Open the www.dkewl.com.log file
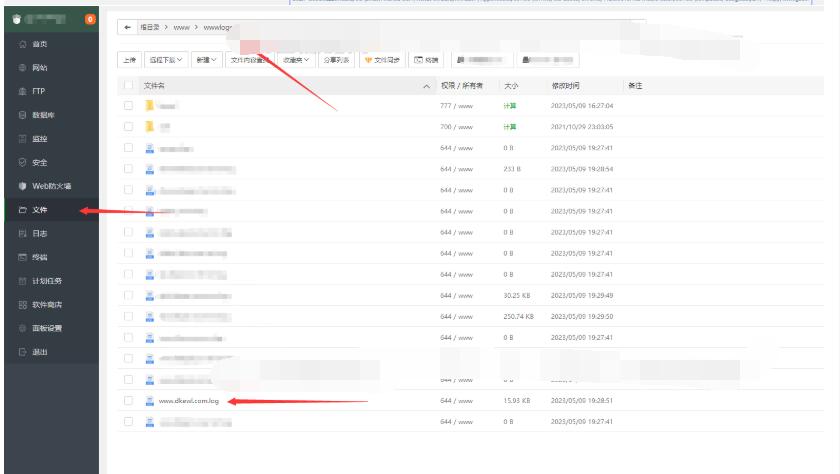This screenshot has height=474, width=840. coord(190,401)
